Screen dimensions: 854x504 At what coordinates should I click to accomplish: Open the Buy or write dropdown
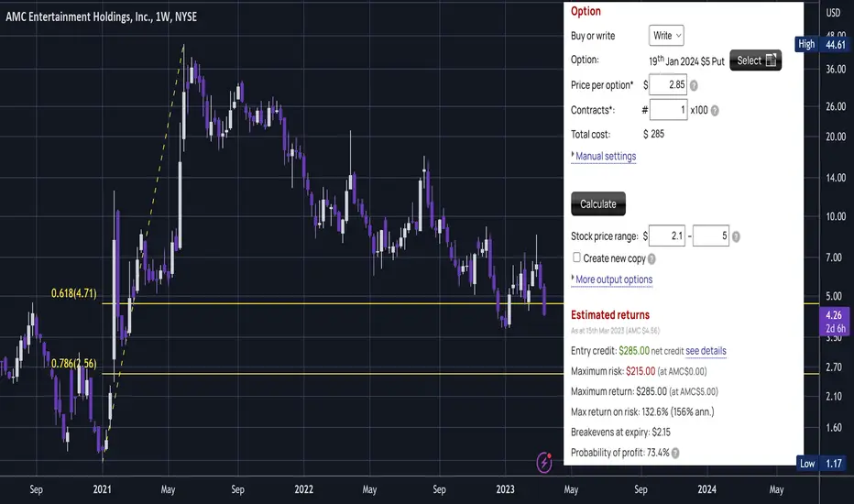pyautogui.click(x=666, y=36)
